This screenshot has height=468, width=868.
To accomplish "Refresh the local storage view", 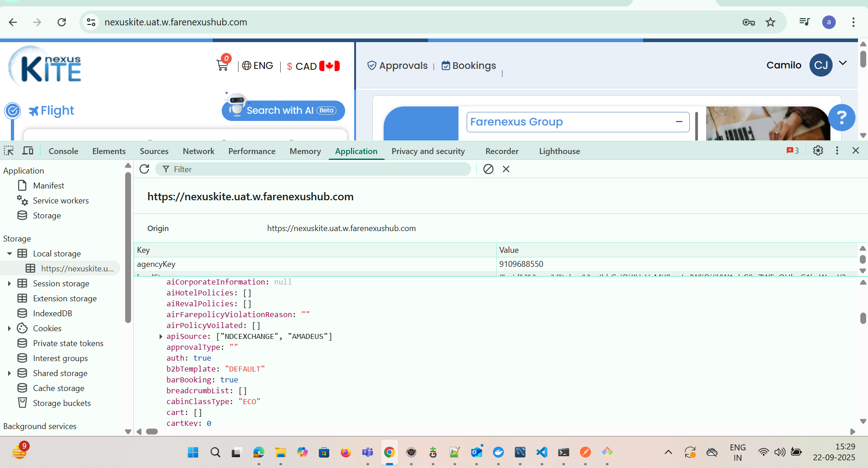I will (144, 169).
